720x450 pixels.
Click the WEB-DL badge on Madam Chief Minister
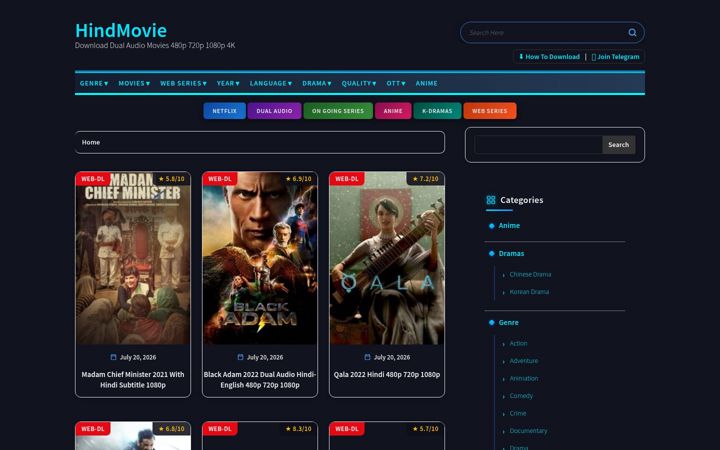tap(93, 179)
